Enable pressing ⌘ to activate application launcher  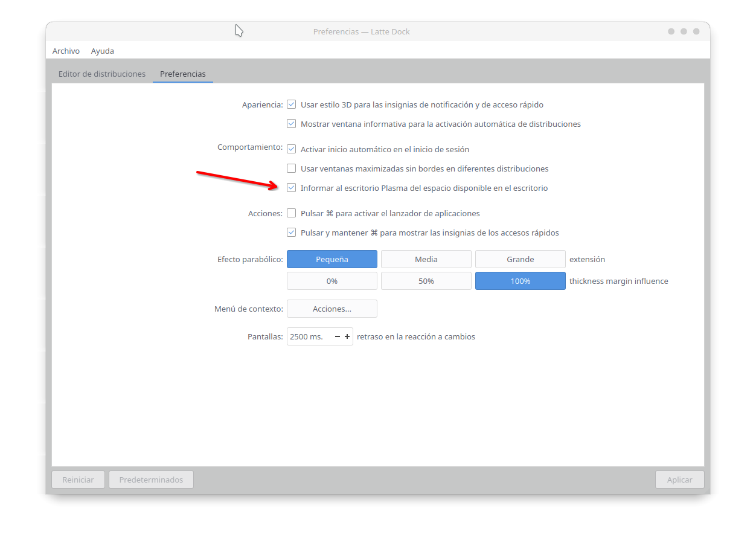[x=292, y=213]
